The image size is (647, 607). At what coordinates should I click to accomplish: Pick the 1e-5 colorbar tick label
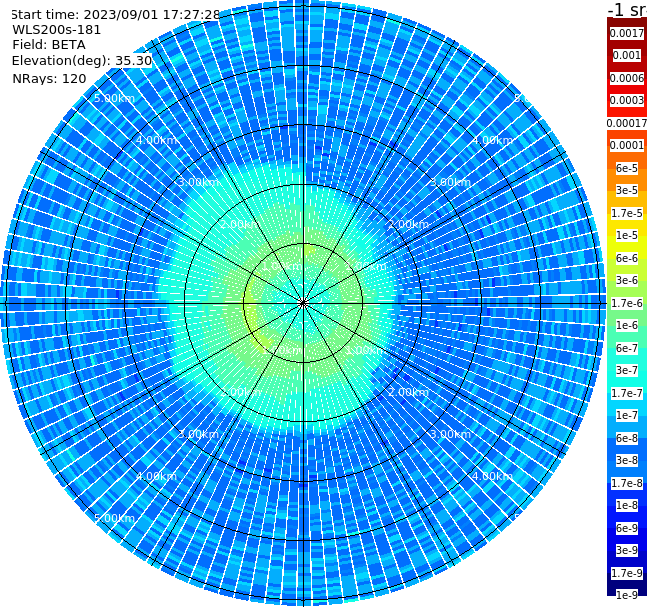(x=627, y=235)
